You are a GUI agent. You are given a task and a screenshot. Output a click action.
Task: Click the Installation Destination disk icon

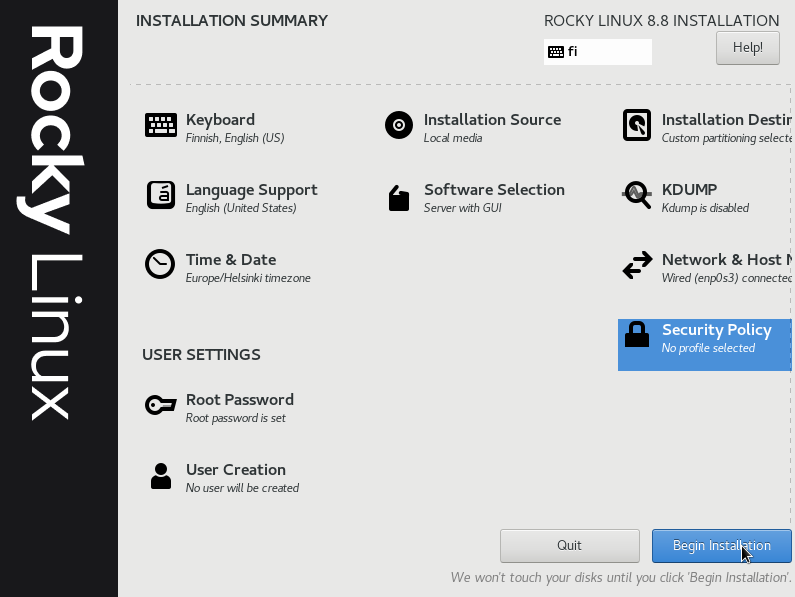(637, 125)
